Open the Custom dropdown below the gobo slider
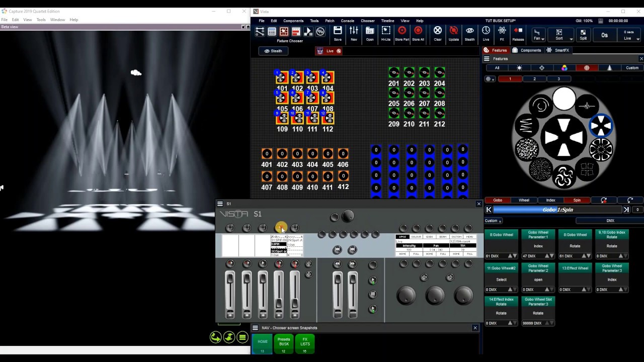Viewport: 644px width, 362px height. [494, 221]
